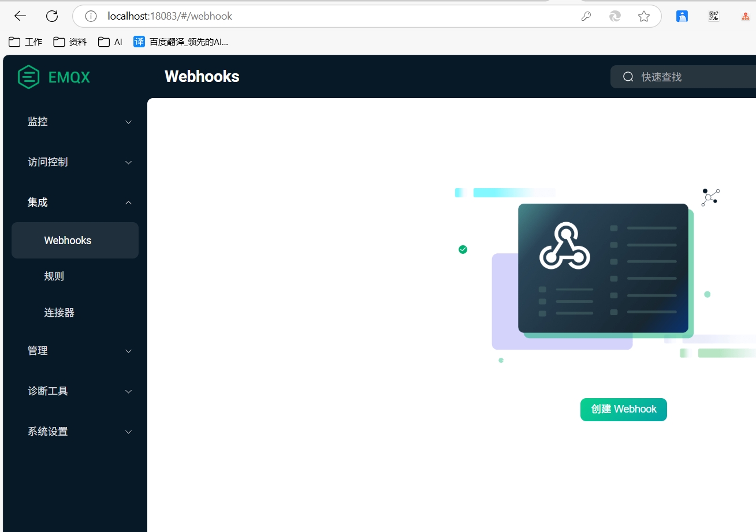Open the 连接器 page from sidebar
Screen dimensions: 756x532
[x=58, y=312]
